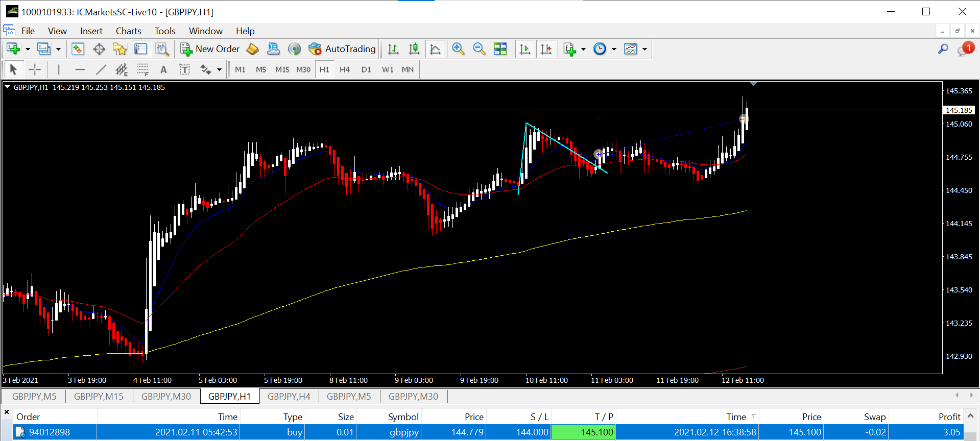
Task: Set chart period to MN
Action: pyautogui.click(x=408, y=69)
